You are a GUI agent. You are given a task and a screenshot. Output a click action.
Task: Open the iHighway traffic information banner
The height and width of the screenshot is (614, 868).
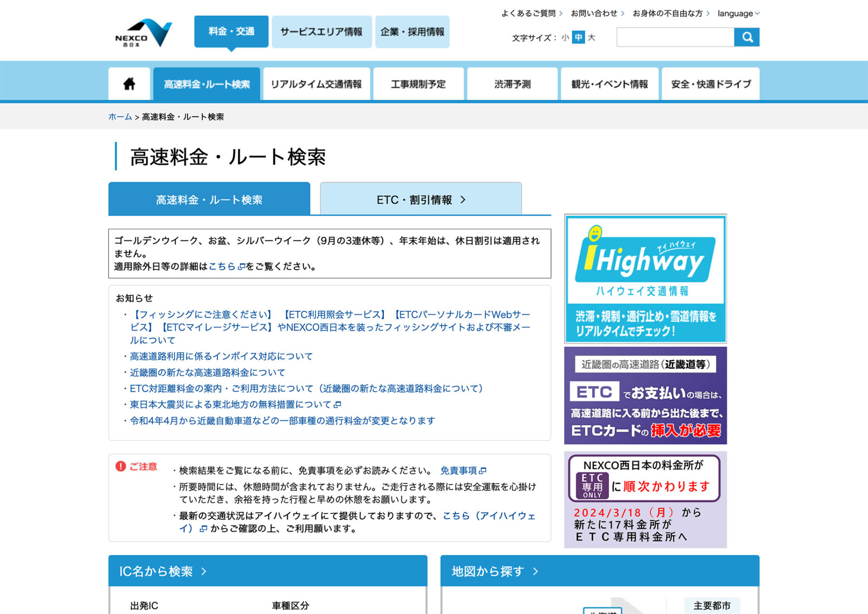coord(645,279)
